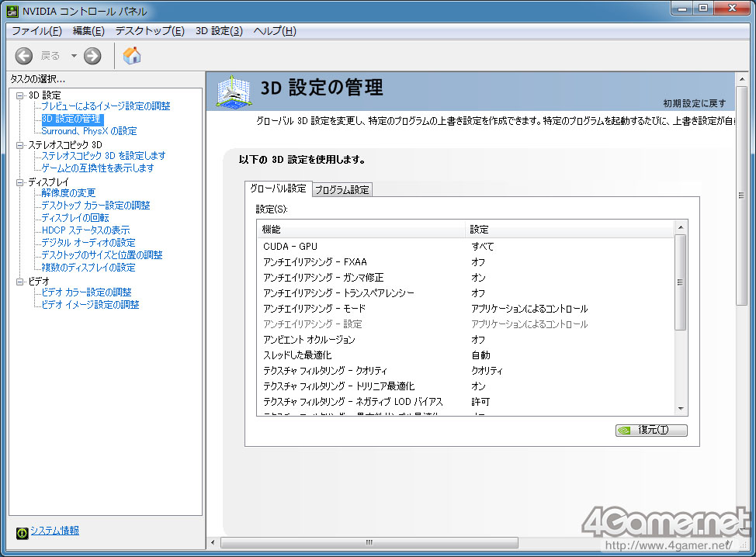Select the アンビエント オクルージョン row
This screenshot has width=756, height=557.
(466, 340)
